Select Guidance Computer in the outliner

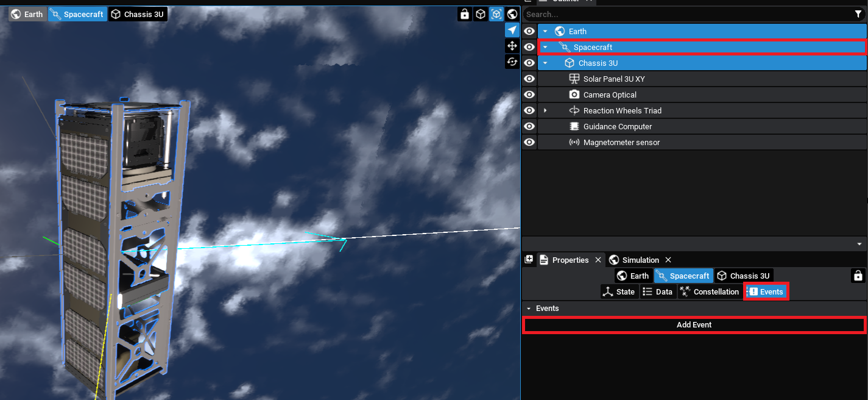(617, 126)
